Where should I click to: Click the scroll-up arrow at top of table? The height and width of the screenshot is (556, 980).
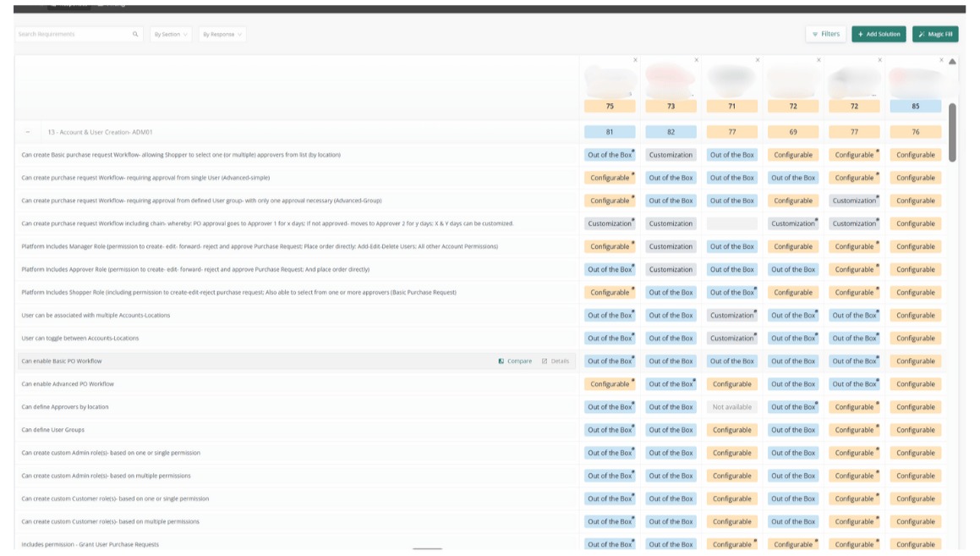click(952, 62)
